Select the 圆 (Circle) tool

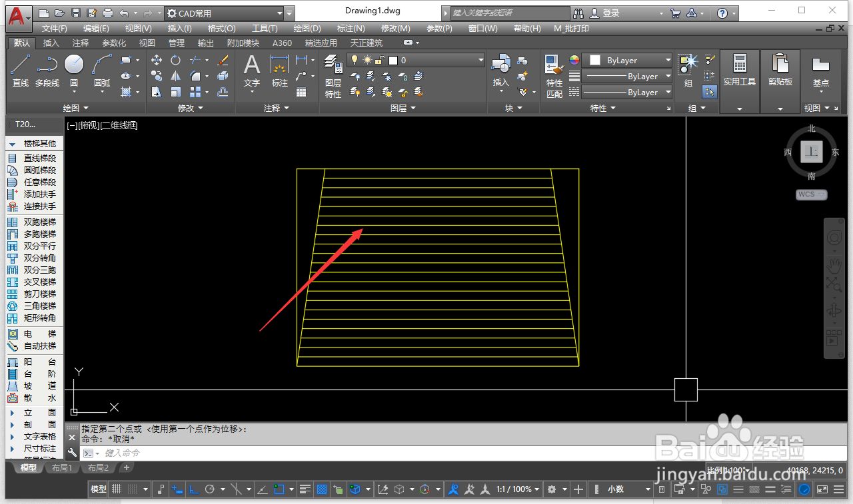point(74,71)
